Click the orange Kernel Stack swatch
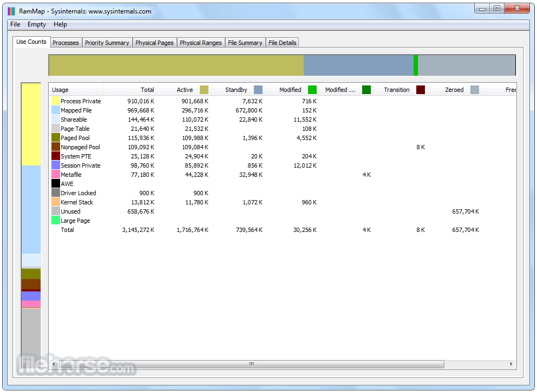 point(55,202)
